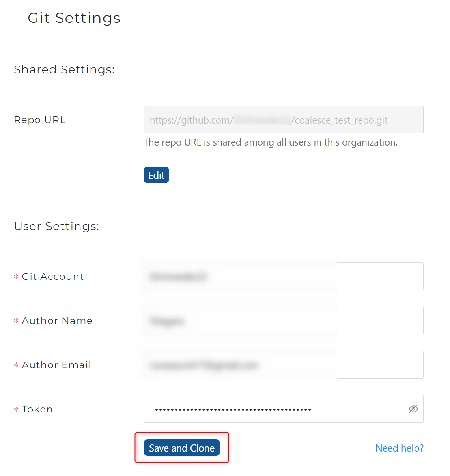Click the Shared Settings heading

[64, 70]
